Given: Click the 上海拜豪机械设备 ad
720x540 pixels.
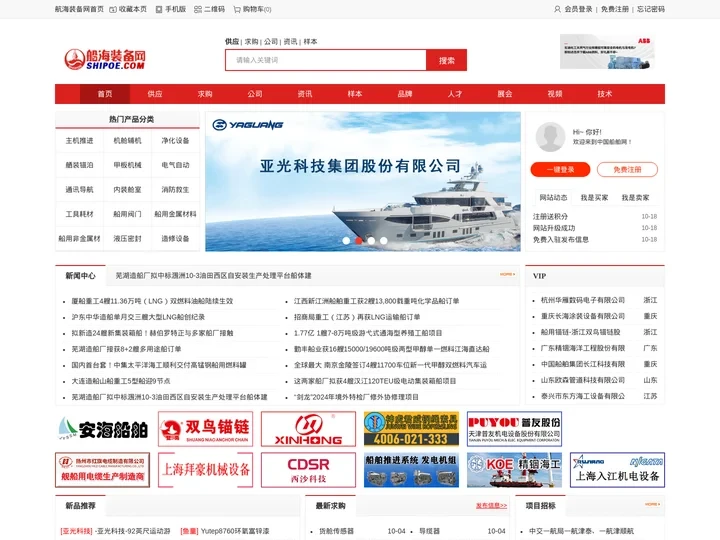Looking at the screenshot, I should click(x=205, y=470).
